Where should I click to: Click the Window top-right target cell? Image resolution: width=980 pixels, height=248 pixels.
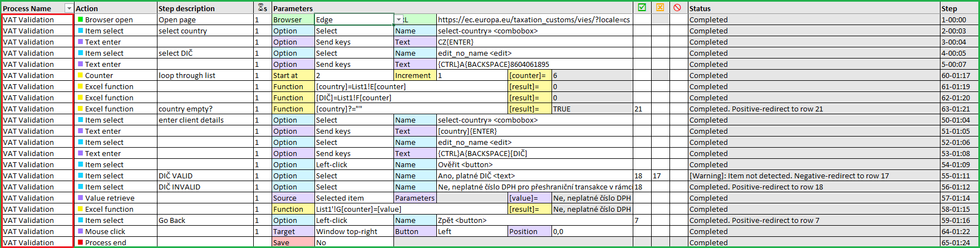[354, 231]
